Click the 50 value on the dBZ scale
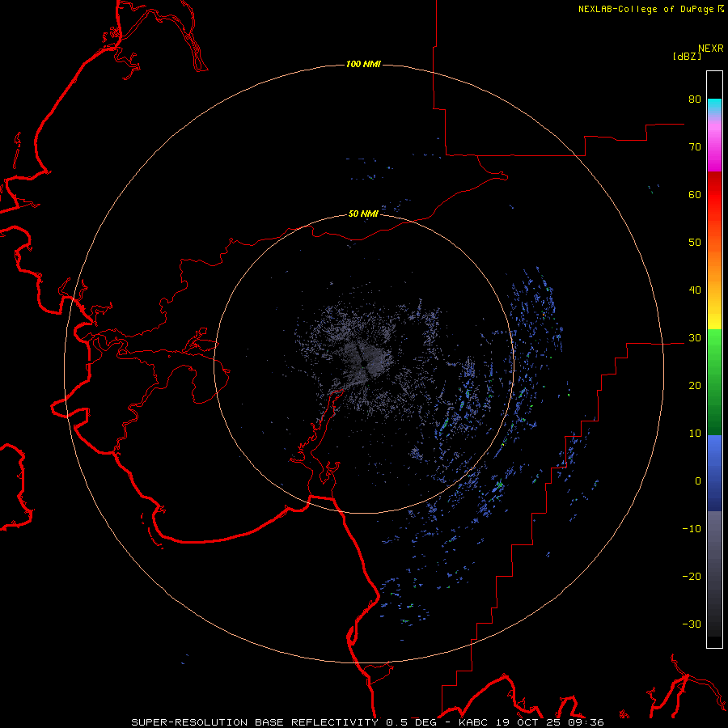 [x=695, y=243]
